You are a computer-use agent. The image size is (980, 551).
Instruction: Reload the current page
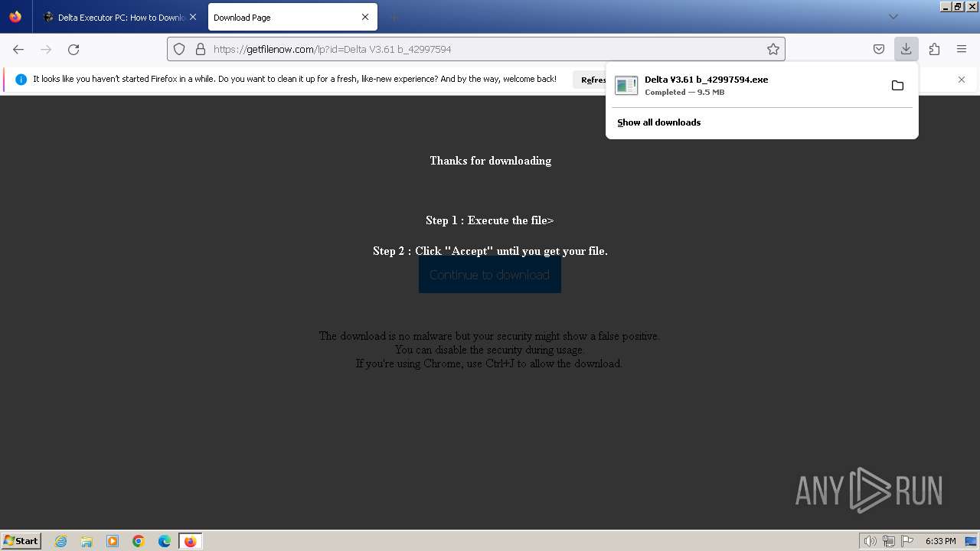[x=73, y=49]
